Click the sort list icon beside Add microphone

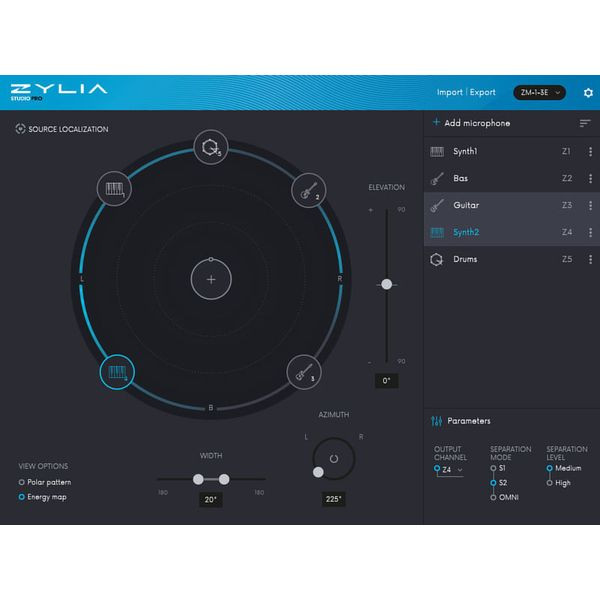[x=585, y=123]
